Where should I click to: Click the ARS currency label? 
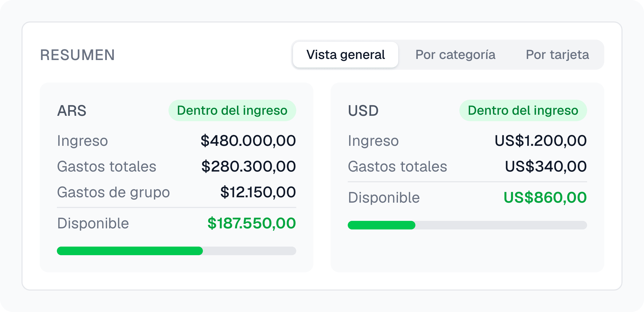(72, 111)
